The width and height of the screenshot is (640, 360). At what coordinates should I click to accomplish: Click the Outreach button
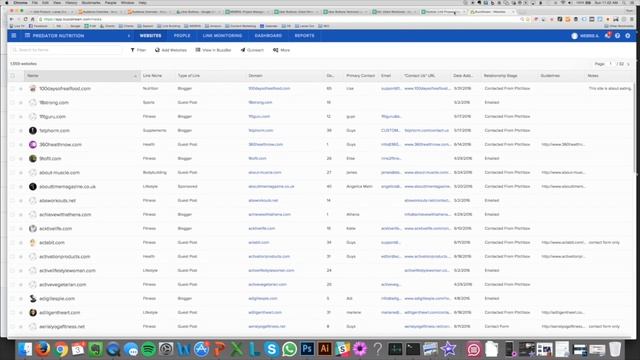[x=252, y=50]
